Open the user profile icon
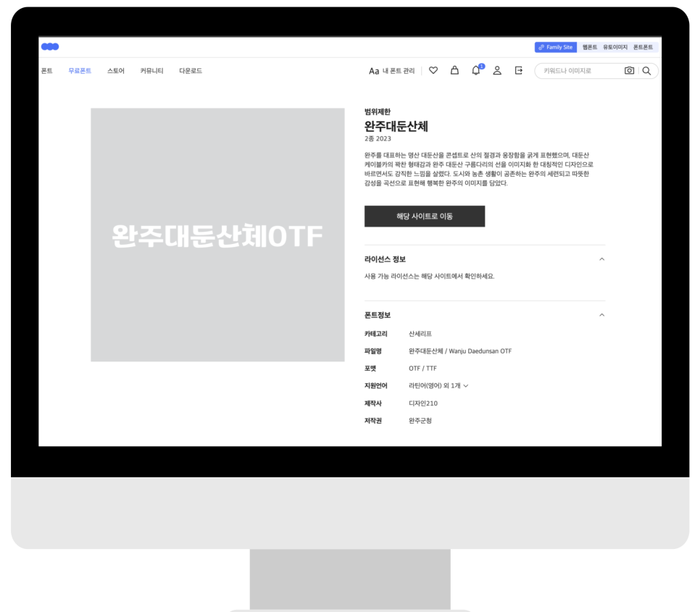The width and height of the screenshot is (700, 612). pyautogui.click(x=497, y=70)
